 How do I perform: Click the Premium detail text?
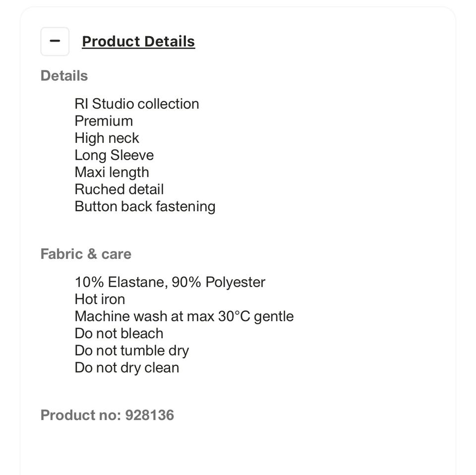pyautogui.click(x=104, y=121)
